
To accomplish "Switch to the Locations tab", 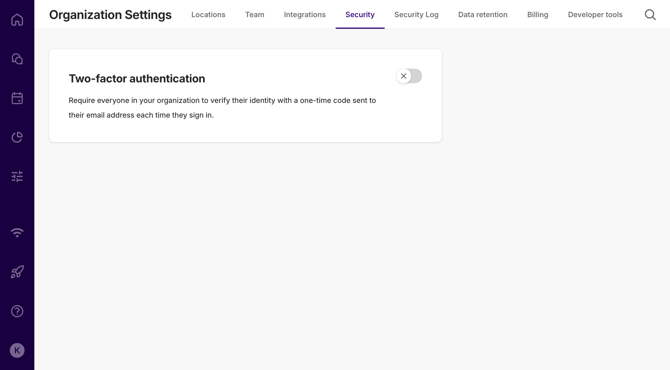I will tap(208, 15).
